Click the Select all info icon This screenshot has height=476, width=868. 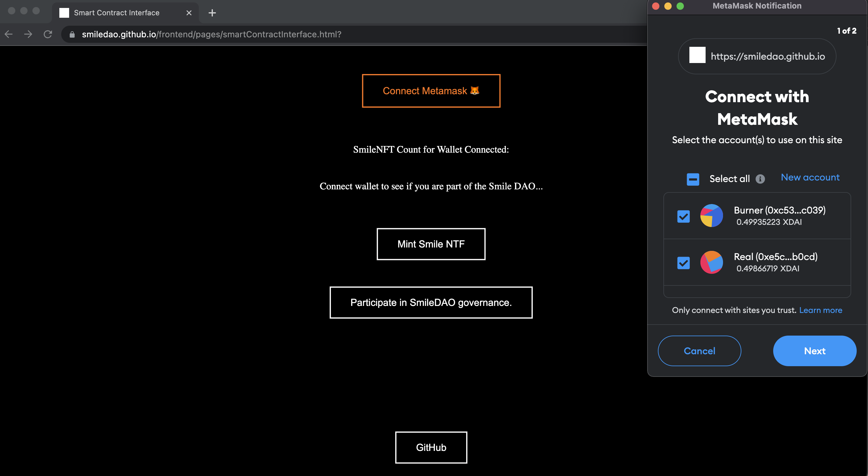(760, 179)
